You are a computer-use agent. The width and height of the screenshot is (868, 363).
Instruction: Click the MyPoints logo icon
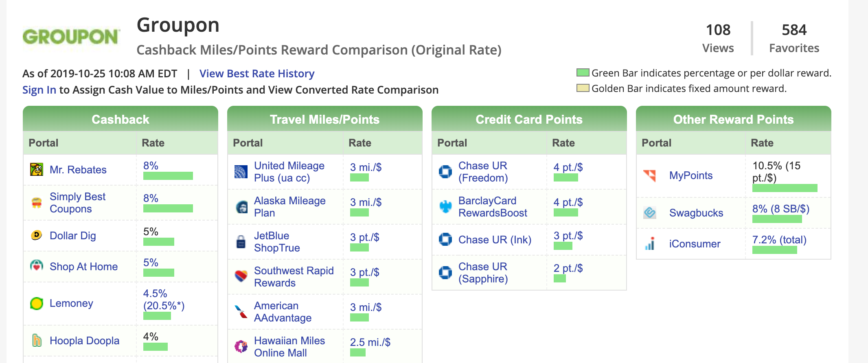[x=650, y=175]
